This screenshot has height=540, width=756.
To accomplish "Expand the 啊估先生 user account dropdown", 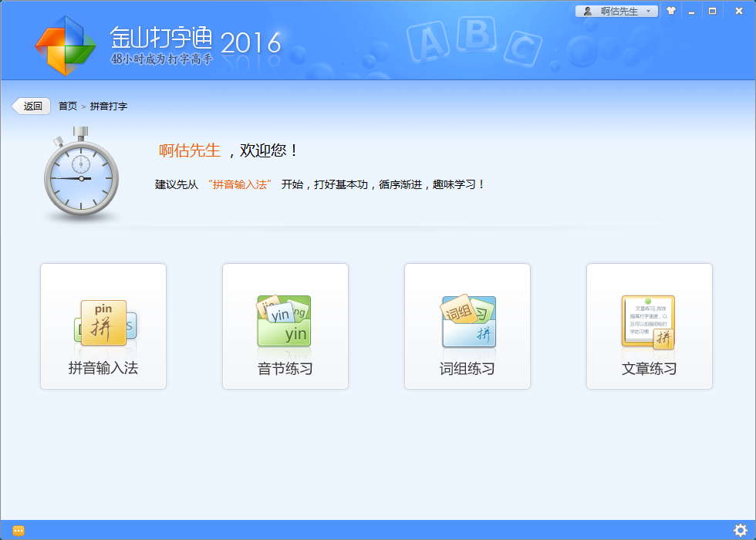I will (x=616, y=11).
